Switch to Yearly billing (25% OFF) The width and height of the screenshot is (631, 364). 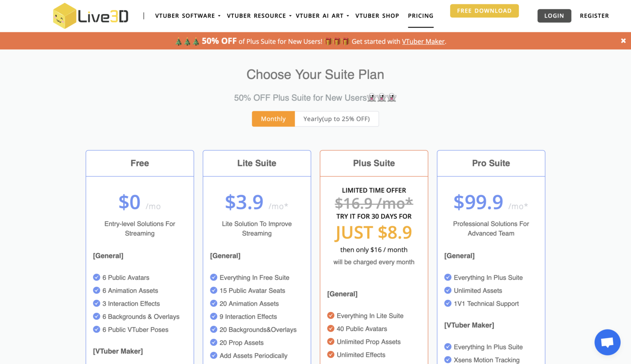tap(336, 119)
